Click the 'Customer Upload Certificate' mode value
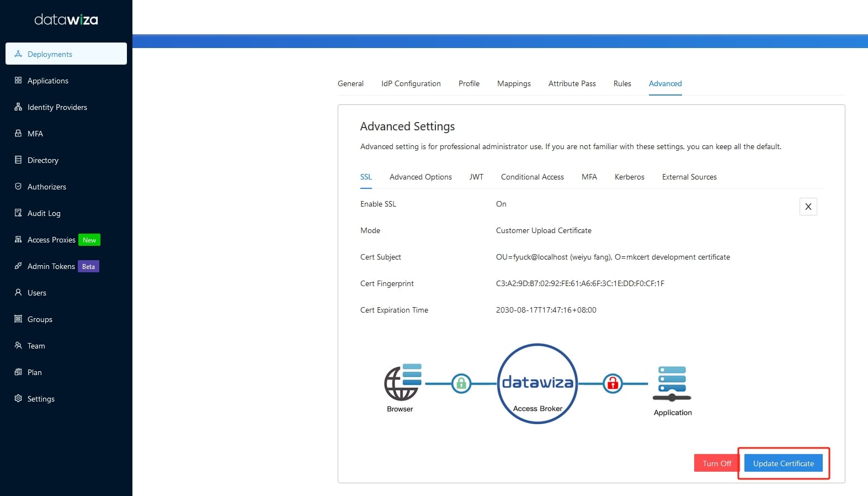Viewport: 868px width, 496px height. click(x=544, y=230)
